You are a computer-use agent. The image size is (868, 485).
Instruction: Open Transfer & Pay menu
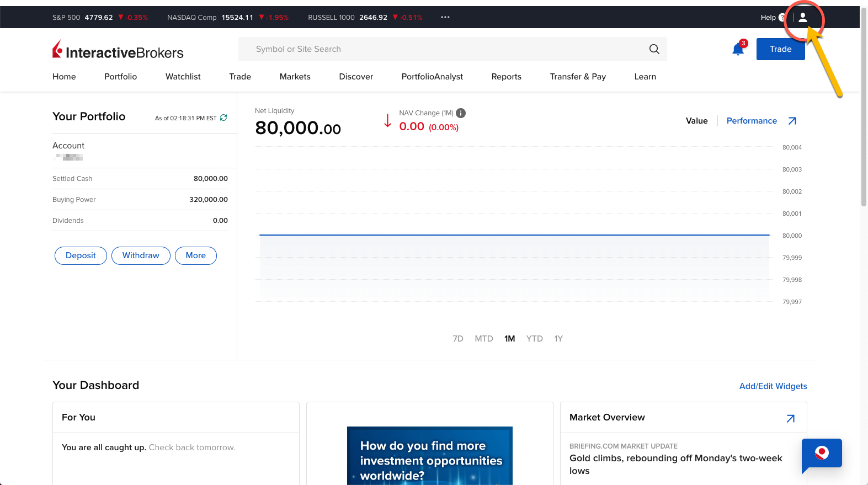578,77
